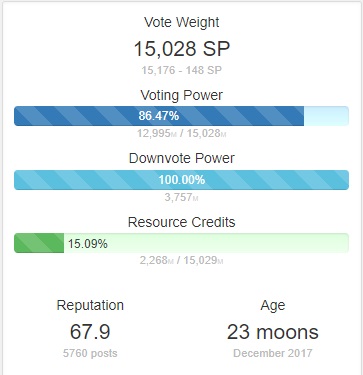The width and height of the screenshot is (363, 375).
Task: Click the 67.9 reputation score
Action: pos(90,332)
